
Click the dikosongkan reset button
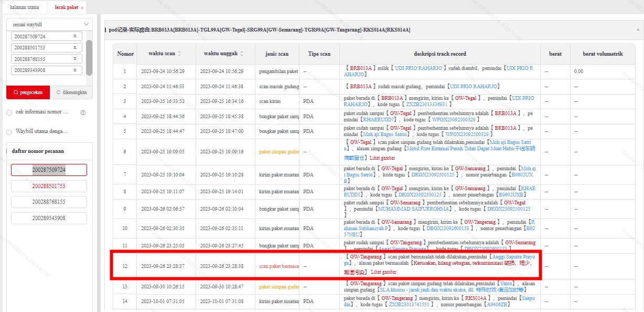pos(71,92)
